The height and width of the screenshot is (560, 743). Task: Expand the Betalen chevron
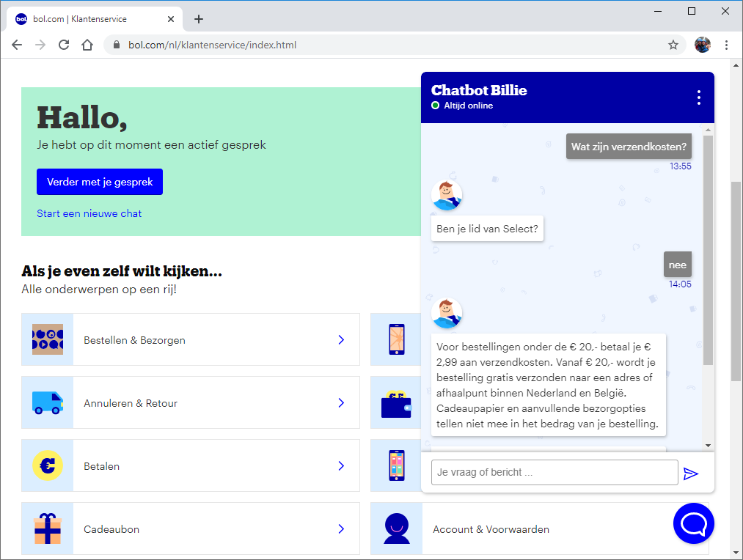pos(341,465)
